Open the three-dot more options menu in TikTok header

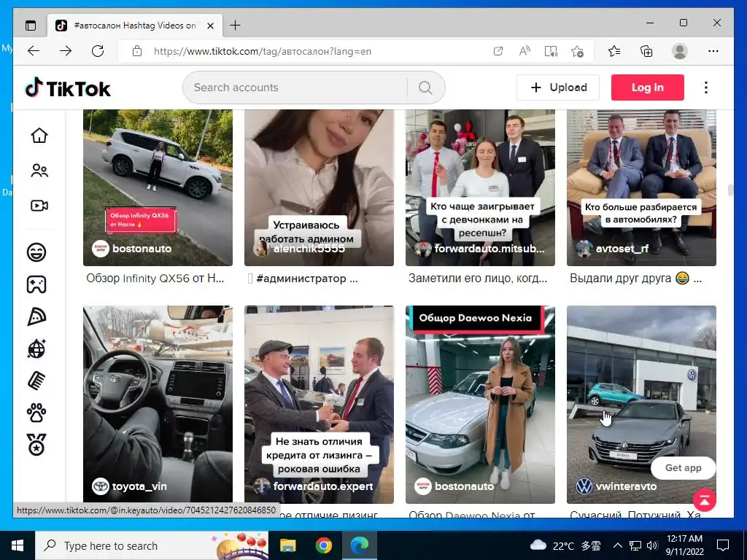click(x=706, y=87)
